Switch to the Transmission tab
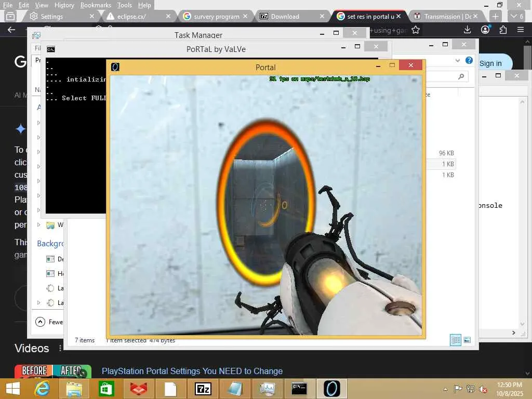 click(x=446, y=16)
